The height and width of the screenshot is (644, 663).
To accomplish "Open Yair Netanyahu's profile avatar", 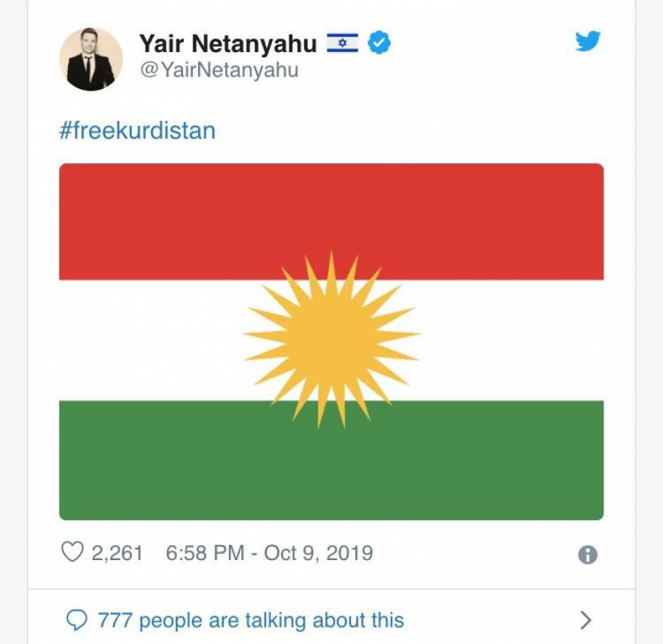I will (x=92, y=54).
